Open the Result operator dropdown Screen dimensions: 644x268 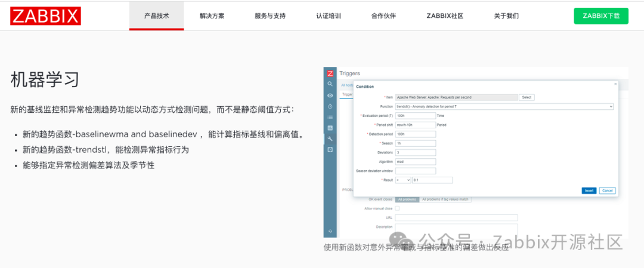(403, 180)
